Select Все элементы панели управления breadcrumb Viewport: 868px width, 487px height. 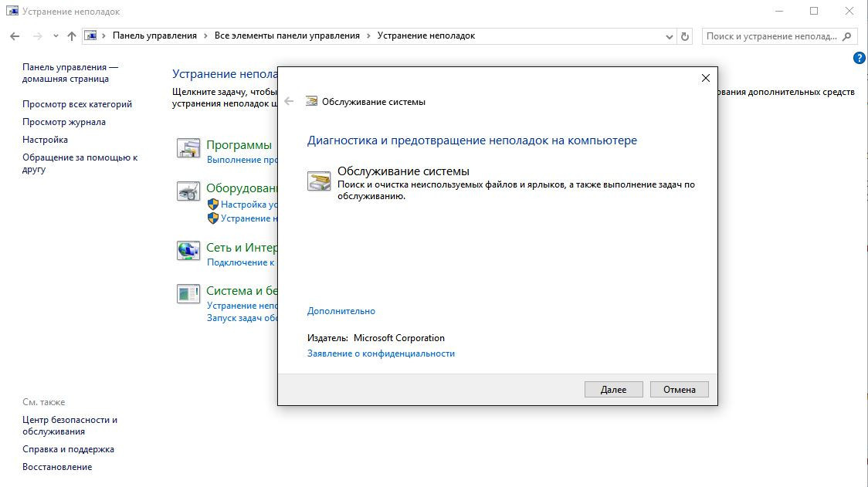point(287,36)
